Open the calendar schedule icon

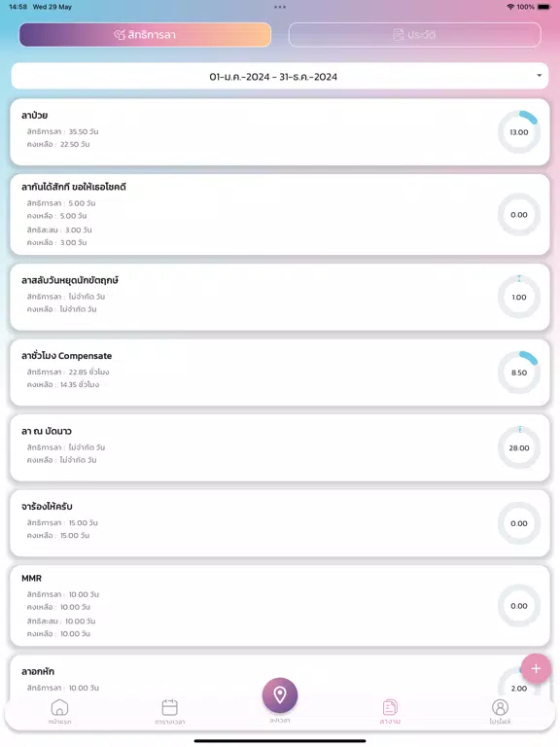coord(169,707)
